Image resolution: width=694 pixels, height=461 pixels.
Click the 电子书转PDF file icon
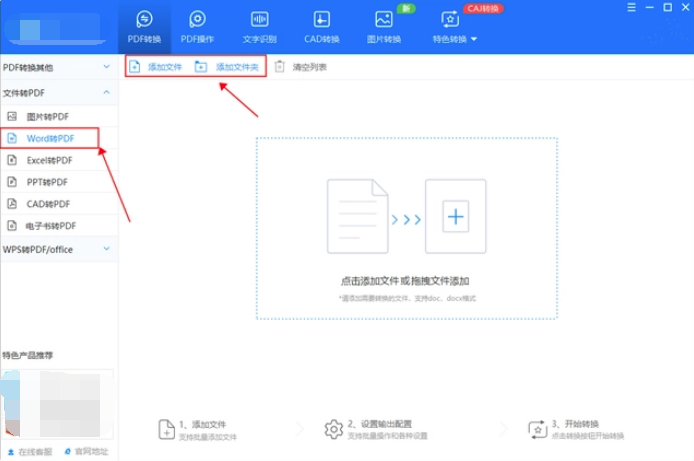click(x=12, y=226)
